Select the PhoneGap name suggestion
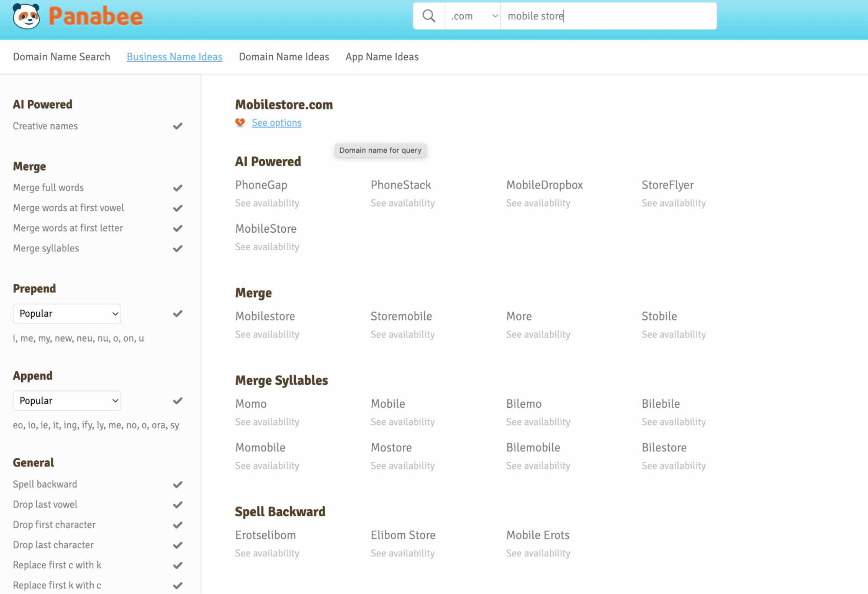868x594 pixels. (261, 185)
